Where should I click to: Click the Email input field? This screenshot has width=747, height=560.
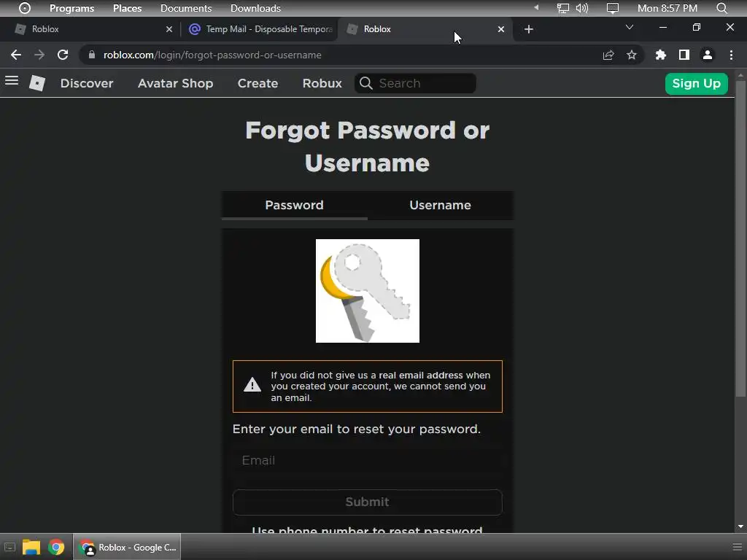[x=368, y=461]
